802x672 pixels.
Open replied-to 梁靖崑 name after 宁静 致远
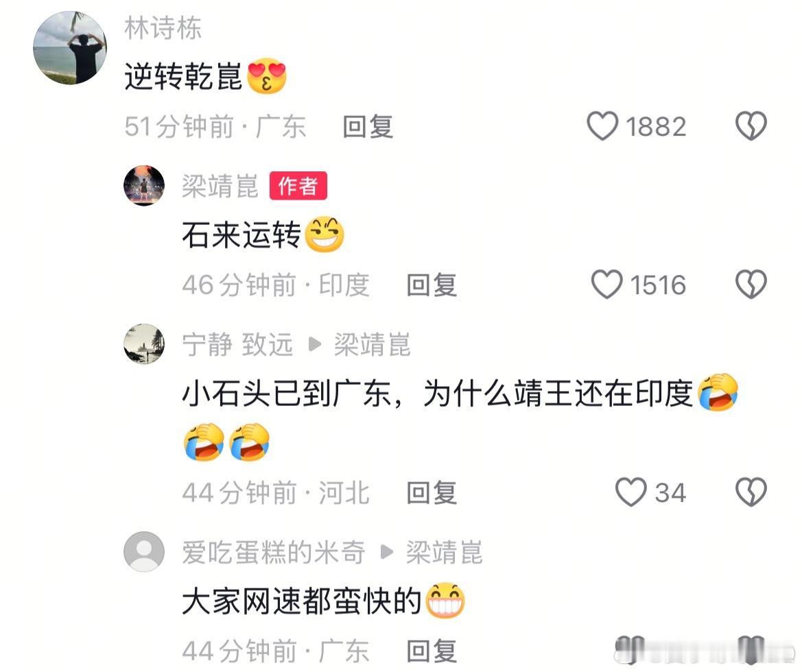(373, 345)
